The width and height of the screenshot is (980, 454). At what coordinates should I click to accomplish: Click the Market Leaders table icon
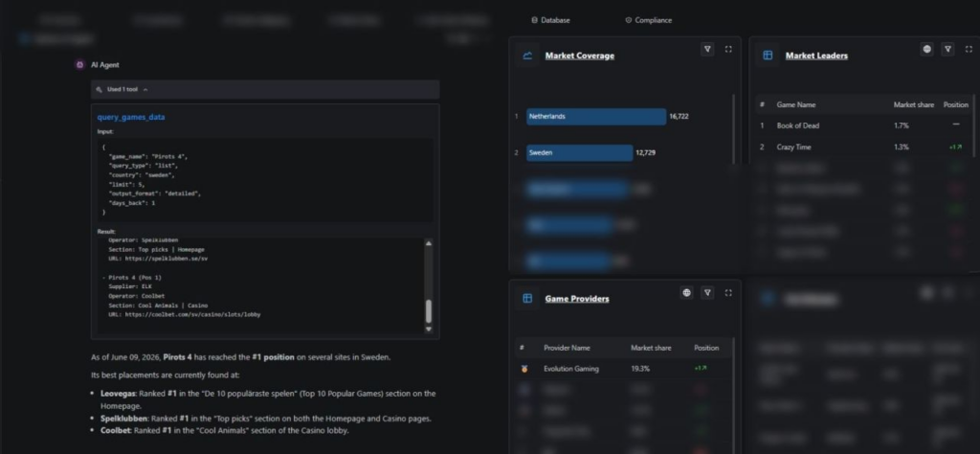768,56
